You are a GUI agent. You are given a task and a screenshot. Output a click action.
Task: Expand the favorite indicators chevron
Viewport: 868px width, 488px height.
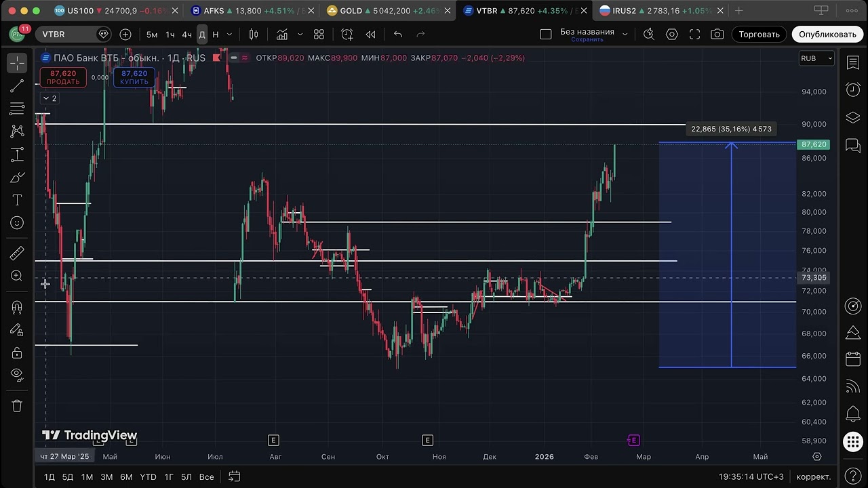click(300, 35)
